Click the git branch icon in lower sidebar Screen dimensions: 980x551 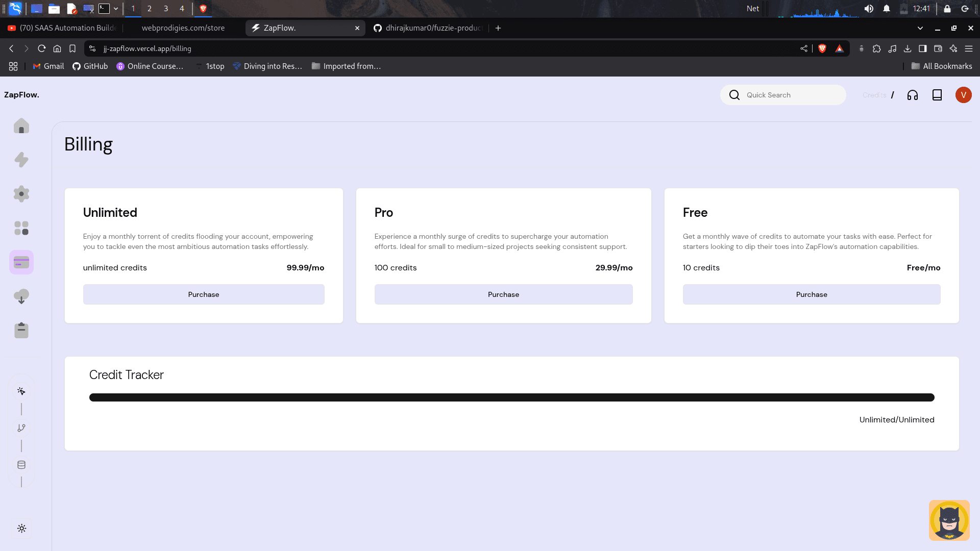click(21, 428)
